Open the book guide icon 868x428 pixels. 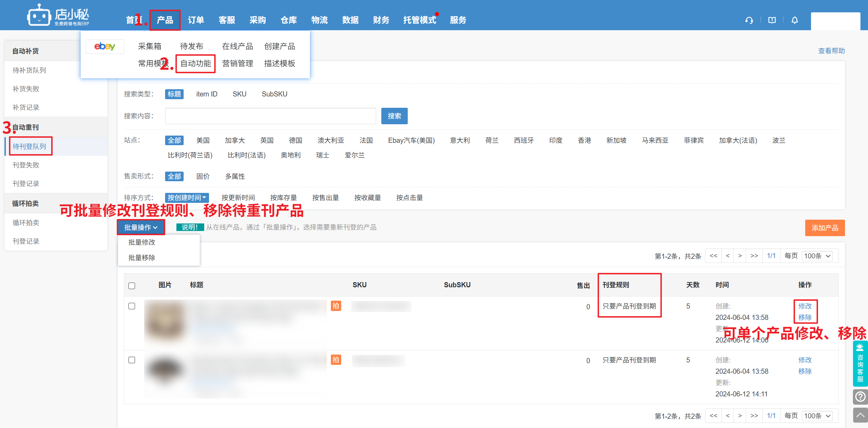pos(772,20)
